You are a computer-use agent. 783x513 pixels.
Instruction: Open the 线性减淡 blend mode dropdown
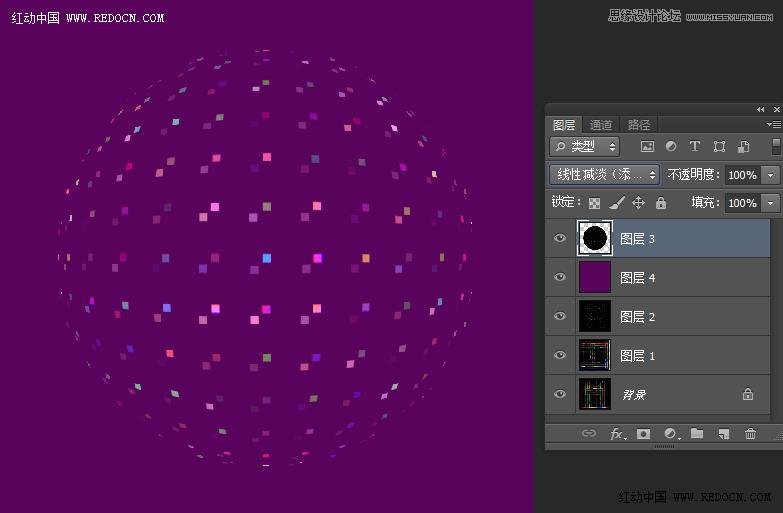click(x=604, y=174)
